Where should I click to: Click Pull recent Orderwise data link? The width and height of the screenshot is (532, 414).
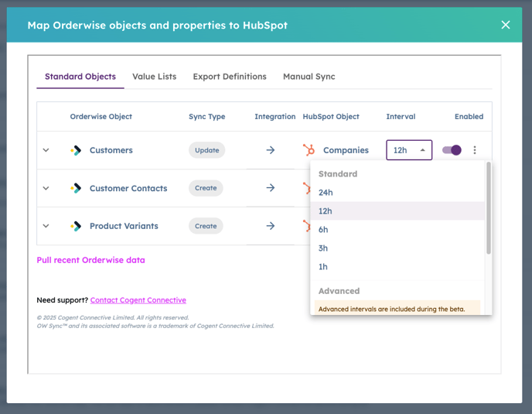tap(90, 260)
